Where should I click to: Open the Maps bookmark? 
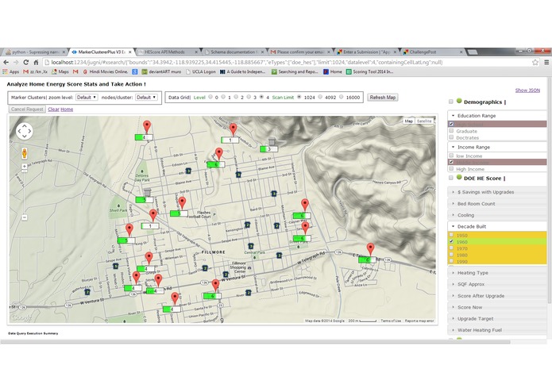click(60, 71)
